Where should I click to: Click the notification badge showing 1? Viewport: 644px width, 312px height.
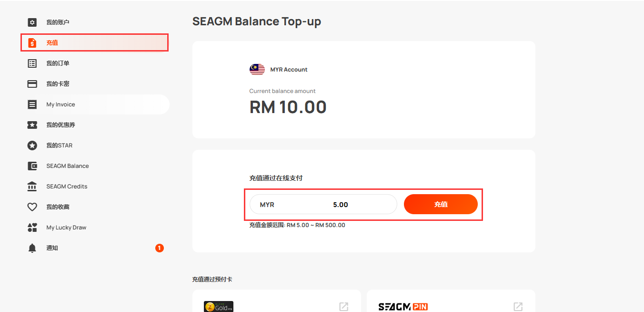(160, 248)
